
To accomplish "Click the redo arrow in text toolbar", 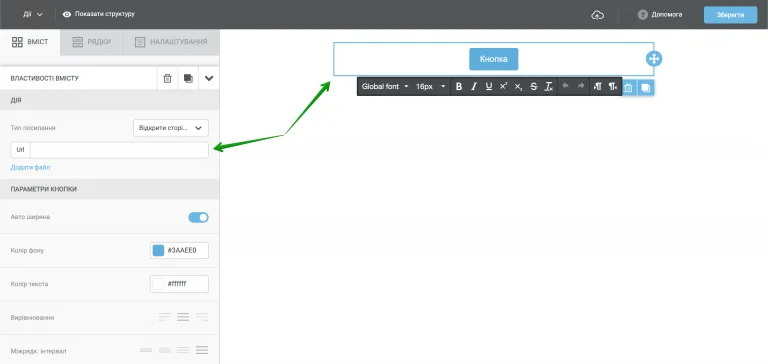I will (581, 86).
